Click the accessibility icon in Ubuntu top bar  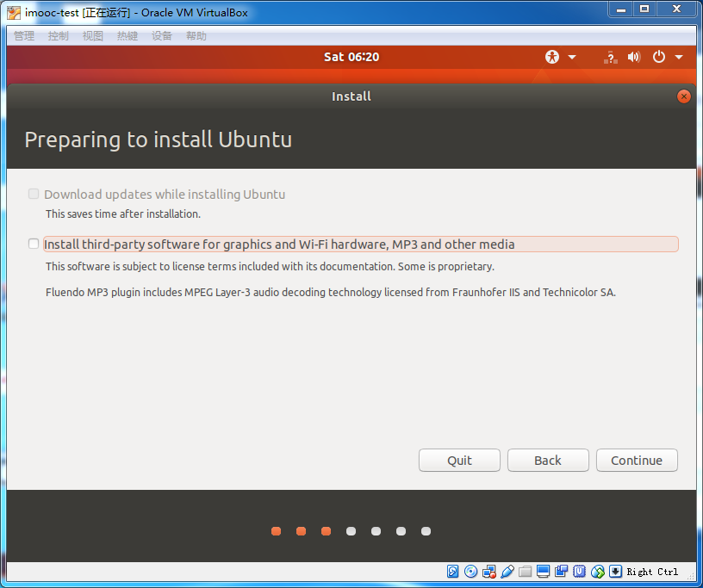click(552, 57)
